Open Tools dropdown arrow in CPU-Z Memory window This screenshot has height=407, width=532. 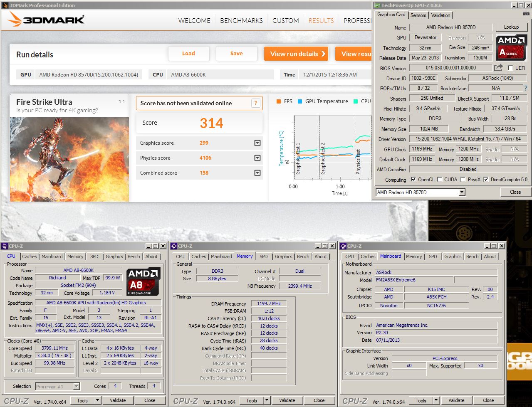coord(267,400)
